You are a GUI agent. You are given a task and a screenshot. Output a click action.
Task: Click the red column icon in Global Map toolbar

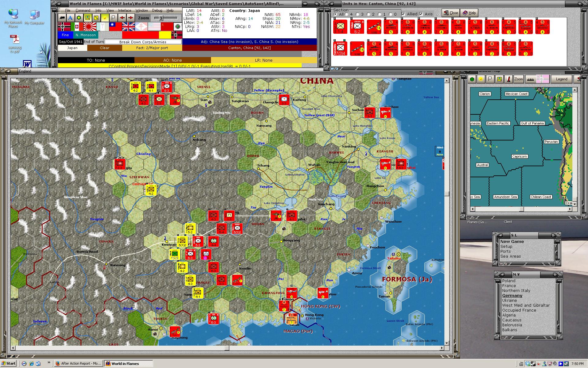[x=509, y=79]
